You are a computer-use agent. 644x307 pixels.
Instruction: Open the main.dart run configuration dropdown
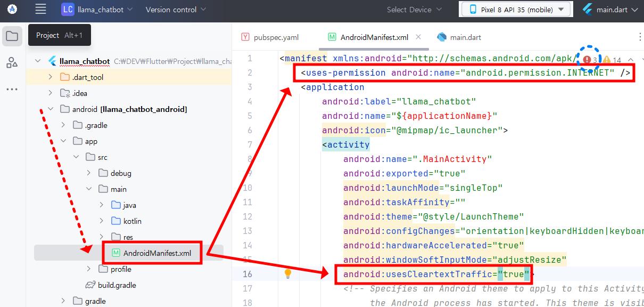[x=609, y=10]
